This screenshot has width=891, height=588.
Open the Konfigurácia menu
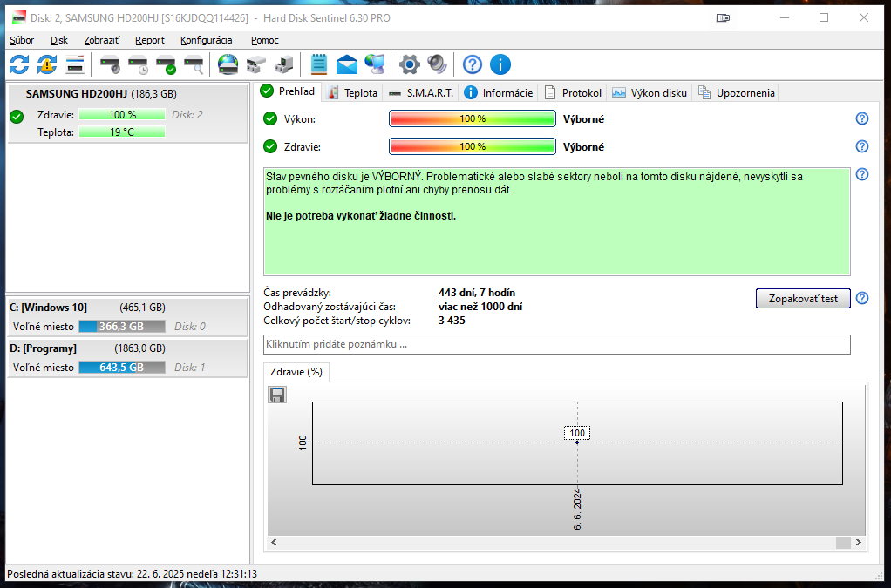[x=206, y=40]
